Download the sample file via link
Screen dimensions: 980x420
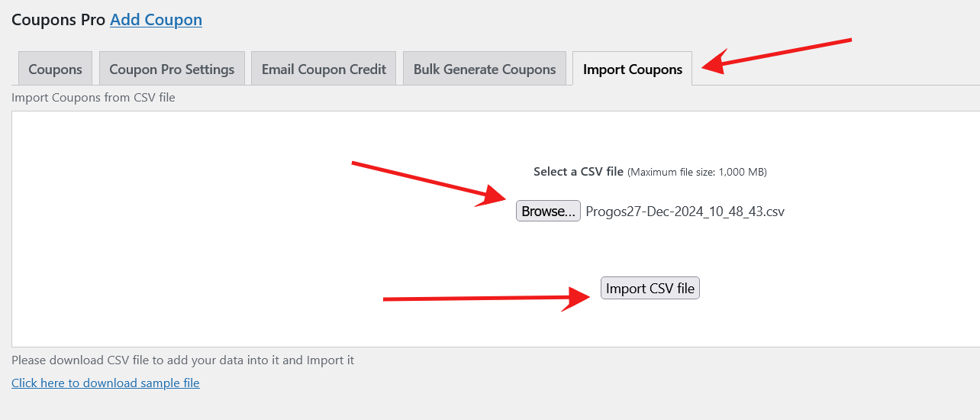105,383
